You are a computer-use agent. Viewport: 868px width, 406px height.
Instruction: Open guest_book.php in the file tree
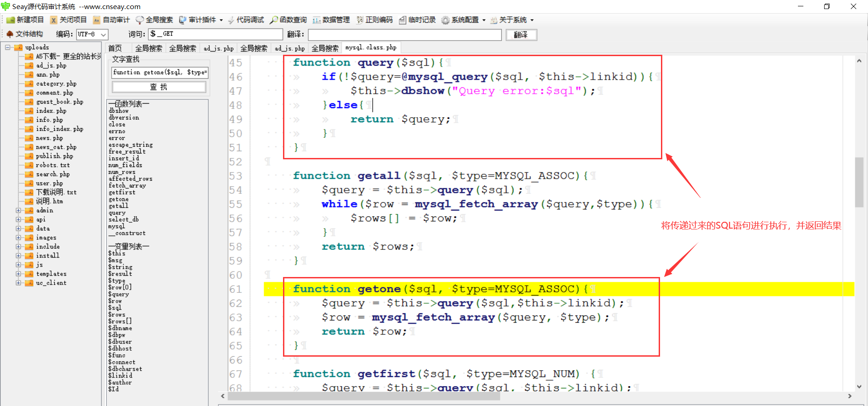click(60, 102)
